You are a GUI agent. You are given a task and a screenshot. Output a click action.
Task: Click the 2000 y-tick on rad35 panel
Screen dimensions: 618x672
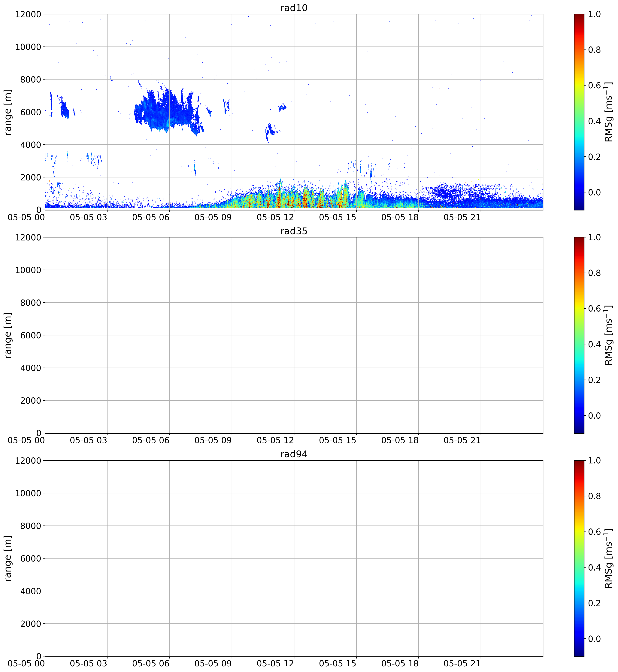tap(30, 401)
